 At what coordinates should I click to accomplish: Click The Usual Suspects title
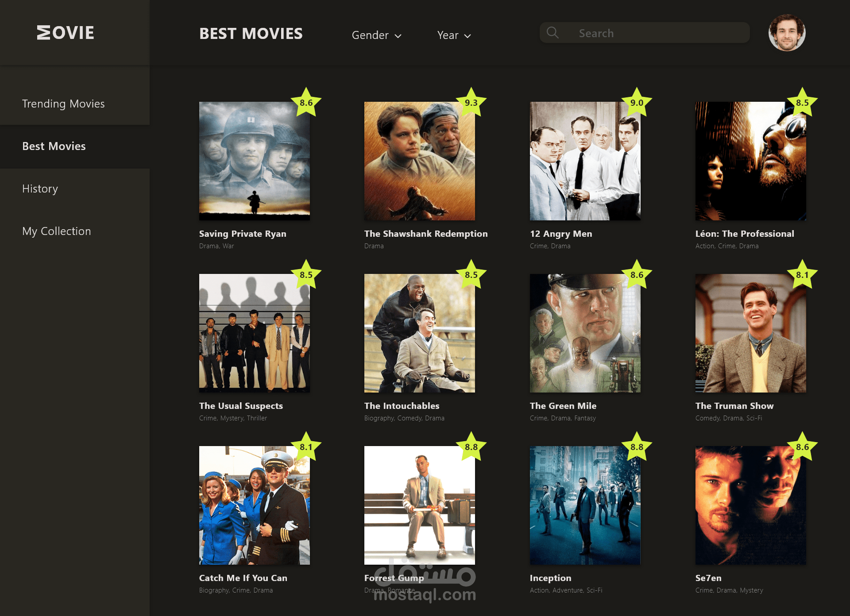pos(241,406)
